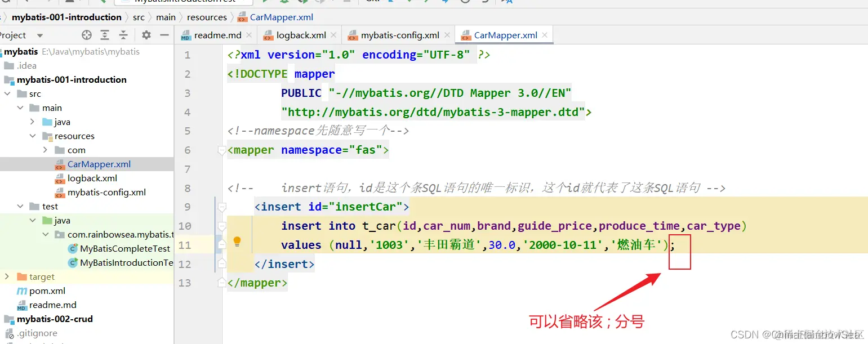Click src in the navigation breadcrumb
The width and height of the screenshot is (868, 344).
139,17
